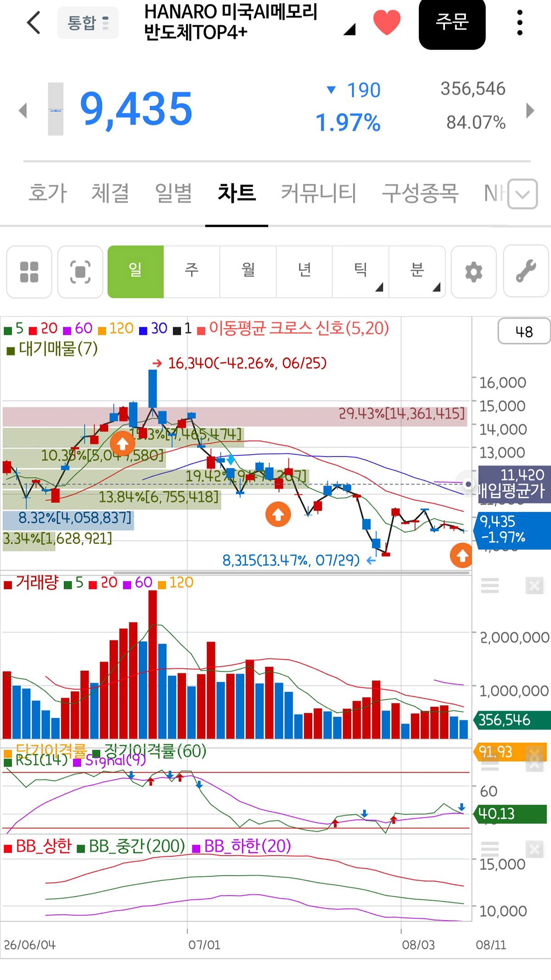Tap the orange signal arrow in mid-July
This screenshot has height=980, width=551.
point(278,515)
